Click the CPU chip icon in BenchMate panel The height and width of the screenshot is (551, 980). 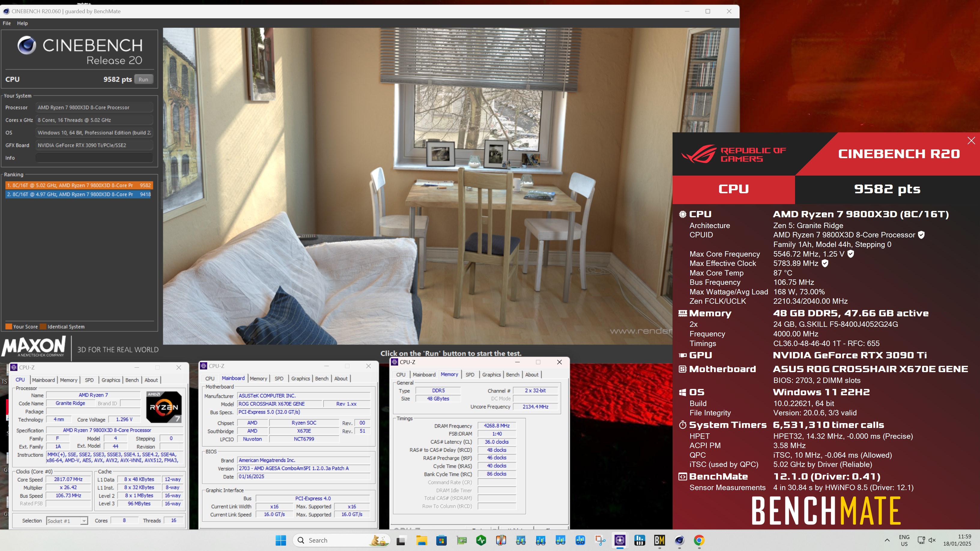click(683, 215)
